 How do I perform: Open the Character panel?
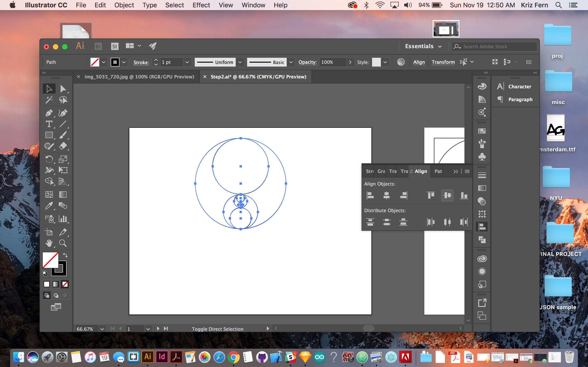click(519, 87)
